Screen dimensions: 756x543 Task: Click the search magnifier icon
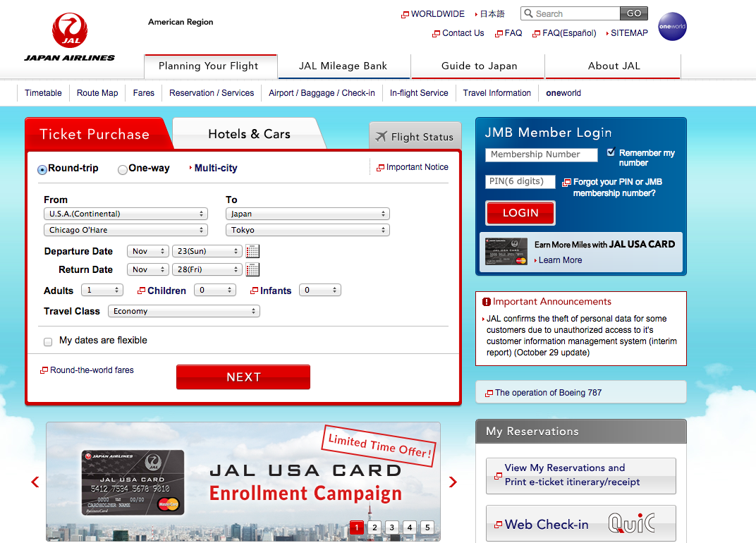[x=528, y=13]
